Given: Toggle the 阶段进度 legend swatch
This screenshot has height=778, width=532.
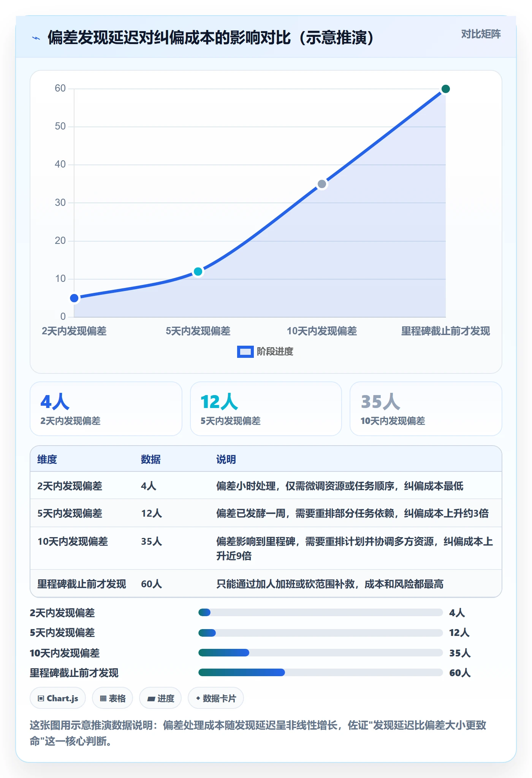Looking at the screenshot, I should [245, 352].
